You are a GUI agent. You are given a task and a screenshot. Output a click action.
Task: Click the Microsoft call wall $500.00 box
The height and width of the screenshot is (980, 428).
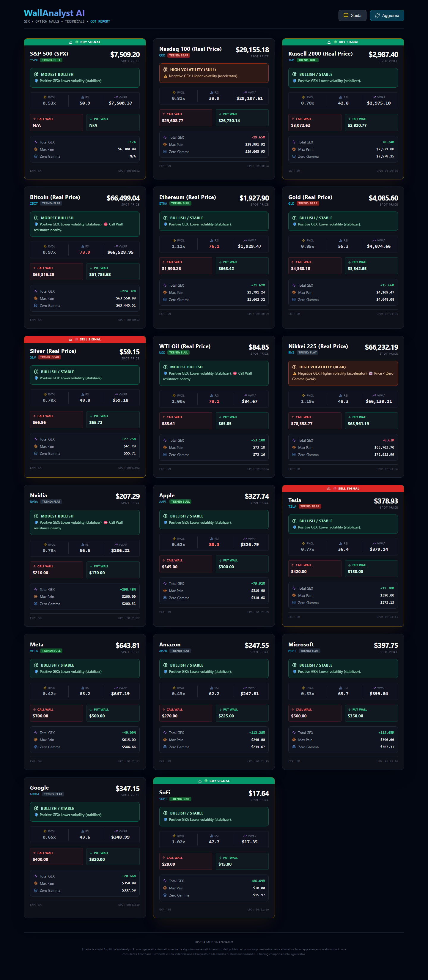coord(315,713)
